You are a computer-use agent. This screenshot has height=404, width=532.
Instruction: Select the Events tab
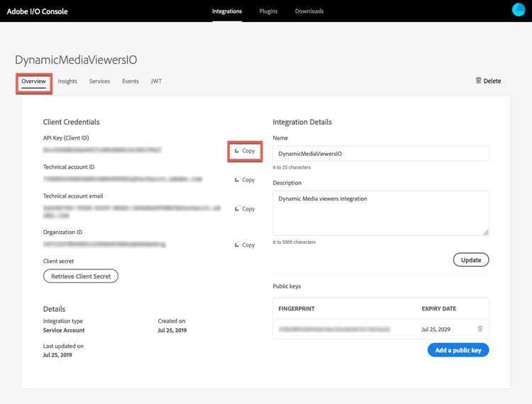[x=131, y=82]
